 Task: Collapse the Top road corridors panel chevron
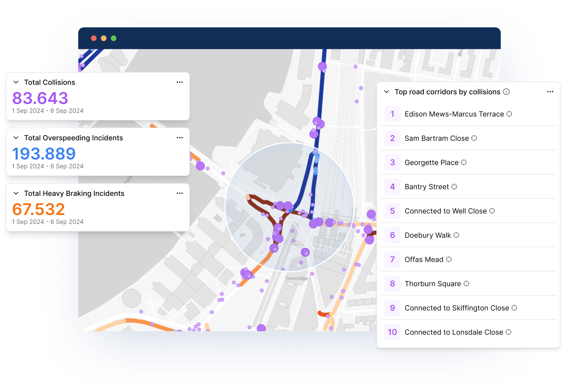click(387, 92)
